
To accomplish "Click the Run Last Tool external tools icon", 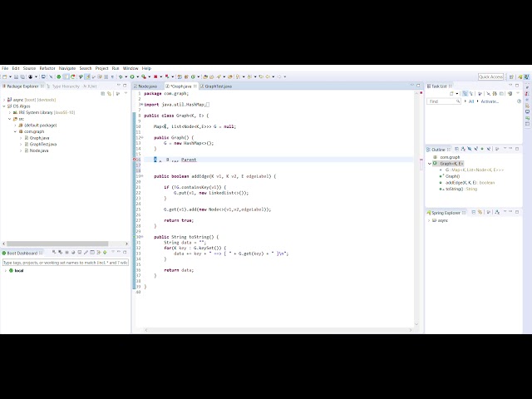I will [143, 77].
